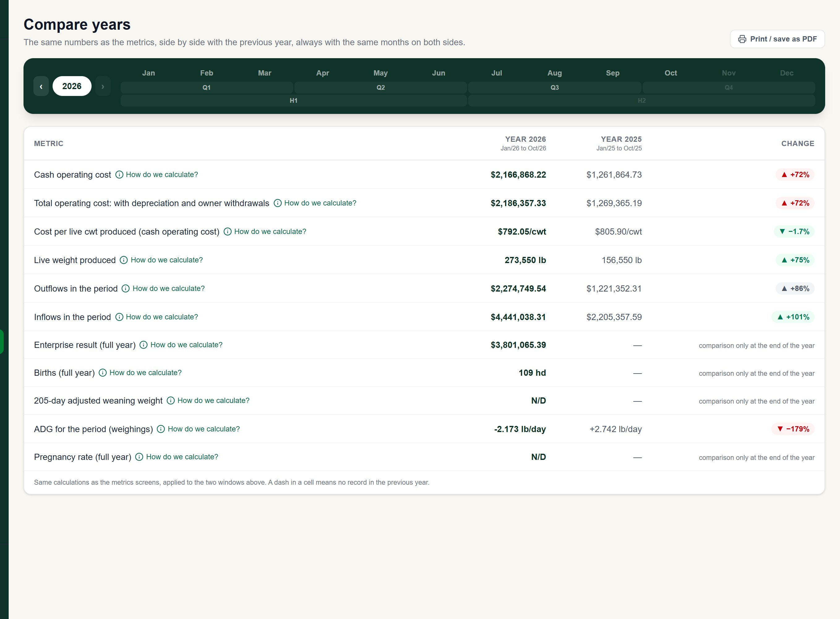Click the $2,166,868.22 value
Image resolution: width=840 pixels, height=619 pixels.
click(x=518, y=175)
